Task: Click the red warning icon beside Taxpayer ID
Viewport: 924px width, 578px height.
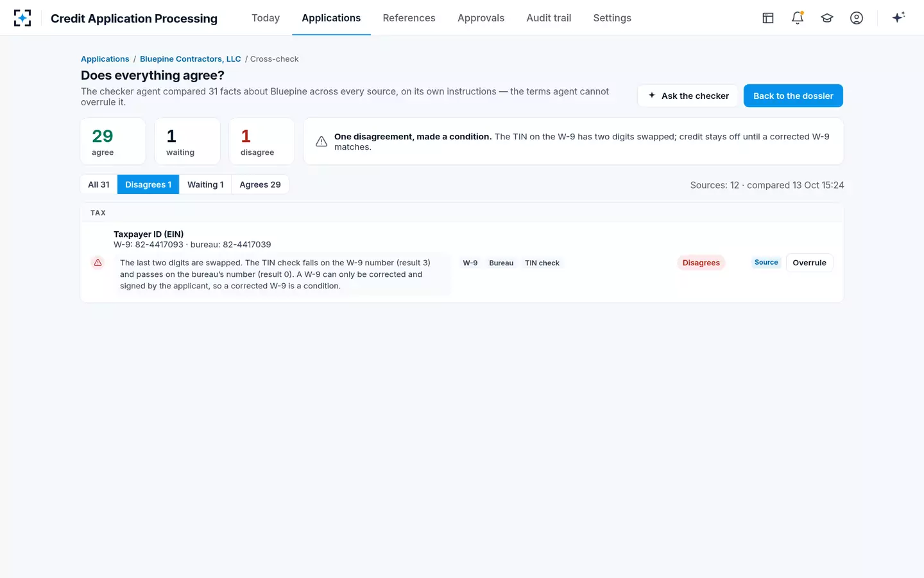Action: 98,263
